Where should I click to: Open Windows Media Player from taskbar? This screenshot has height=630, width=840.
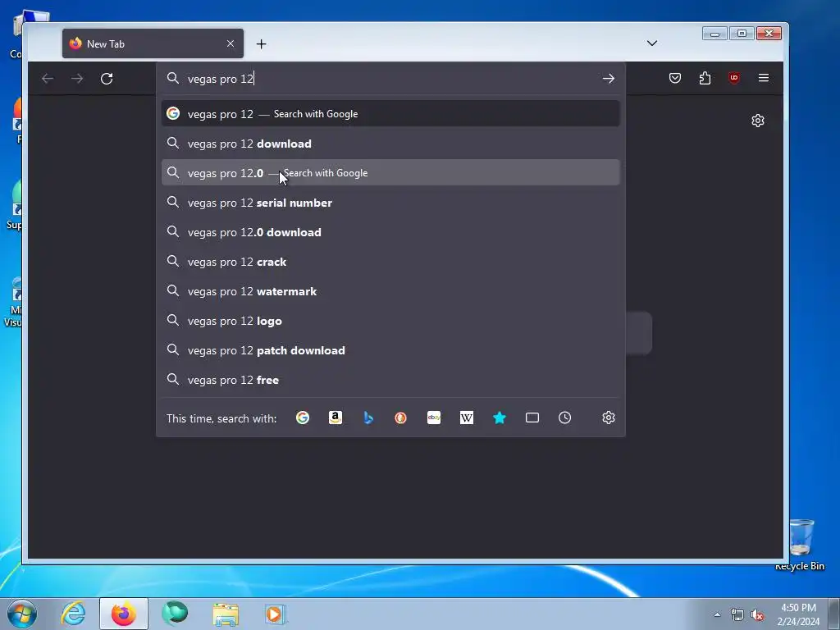pyautogui.click(x=276, y=614)
